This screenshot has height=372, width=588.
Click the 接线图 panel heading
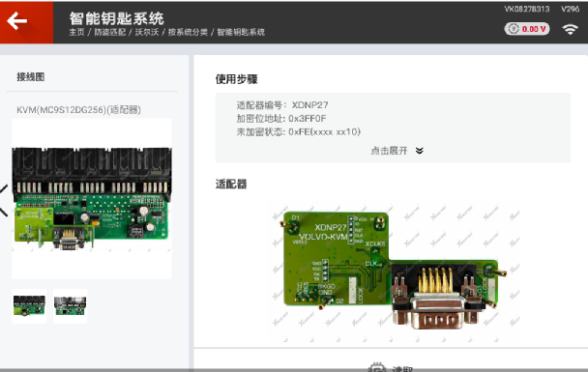(x=31, y=77)
